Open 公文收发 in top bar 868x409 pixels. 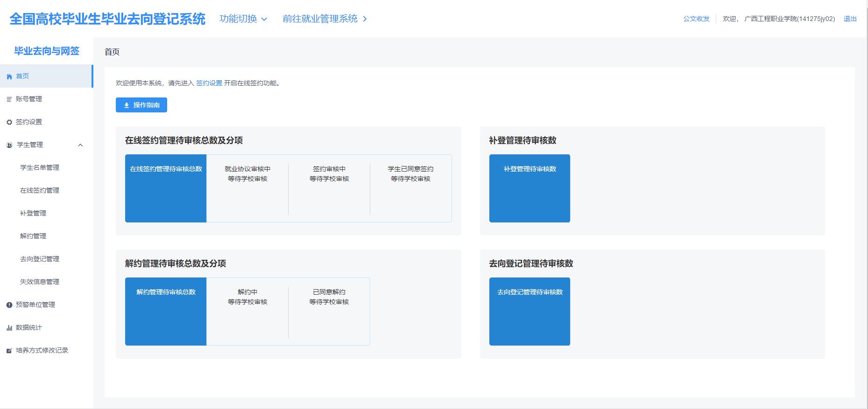(696, 19)
